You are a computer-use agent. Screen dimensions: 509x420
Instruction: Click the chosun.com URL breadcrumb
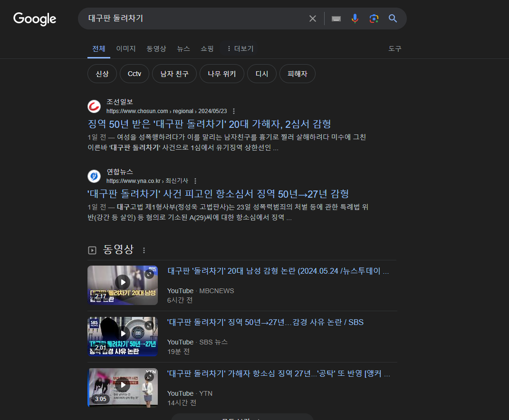pos(166,111)
